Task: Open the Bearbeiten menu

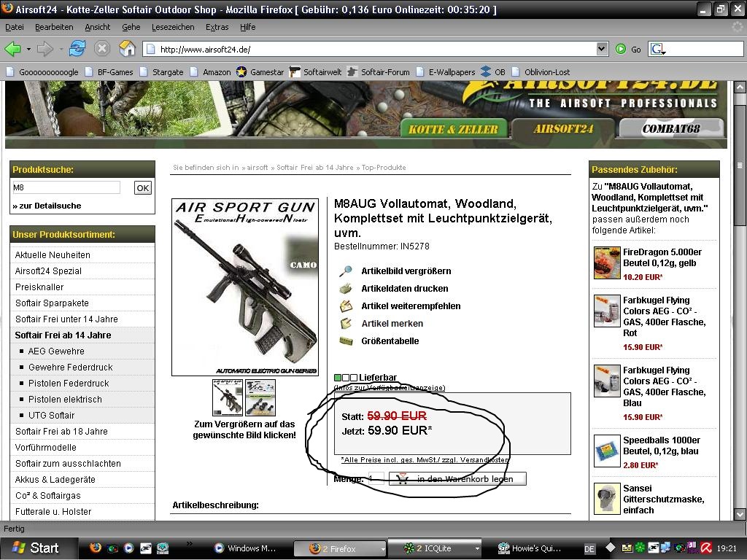Action: click(54, 27)
